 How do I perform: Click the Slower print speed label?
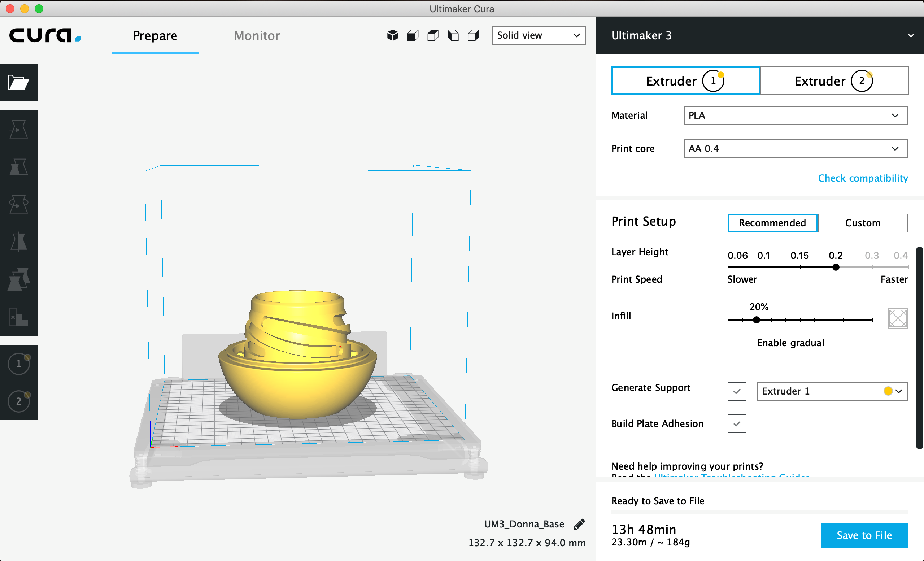742,279
